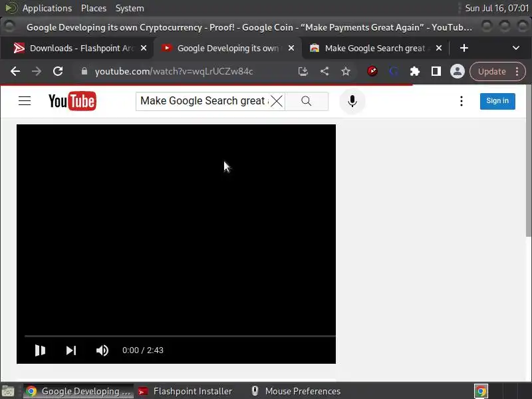
Task: Switch to Flashpoint Installer in taskbar
Action: coord(186,391)
